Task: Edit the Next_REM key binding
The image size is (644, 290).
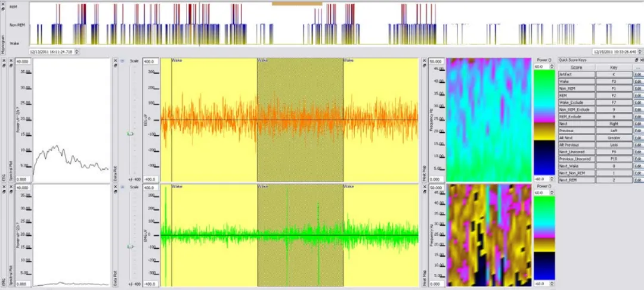Action: tap(638, 180)
